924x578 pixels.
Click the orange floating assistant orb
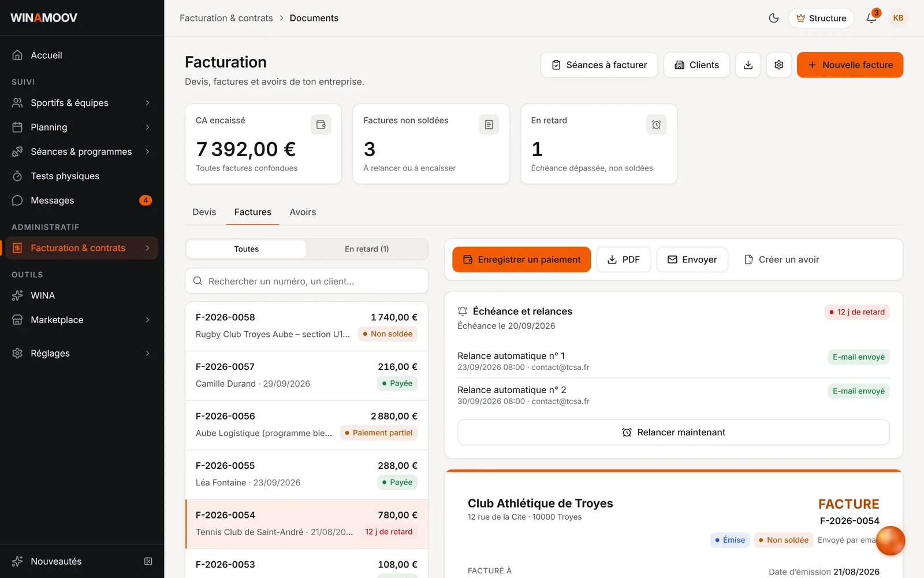point(891,540)
